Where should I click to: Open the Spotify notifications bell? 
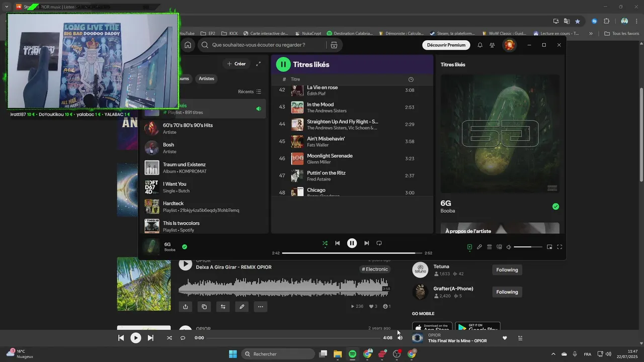[480, 45]
